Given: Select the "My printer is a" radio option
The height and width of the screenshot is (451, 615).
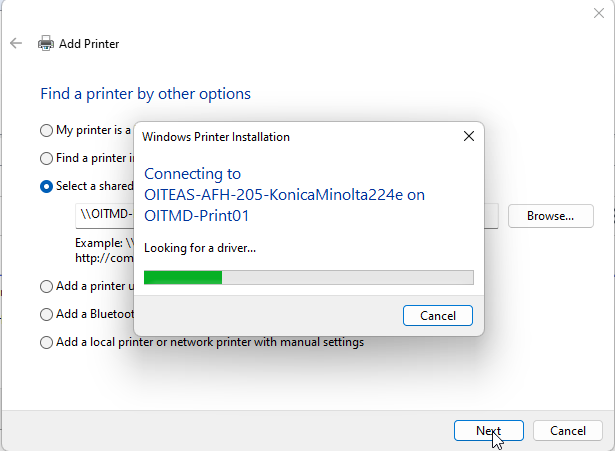Looking at the screenshot, I should (x=47, y=130).
